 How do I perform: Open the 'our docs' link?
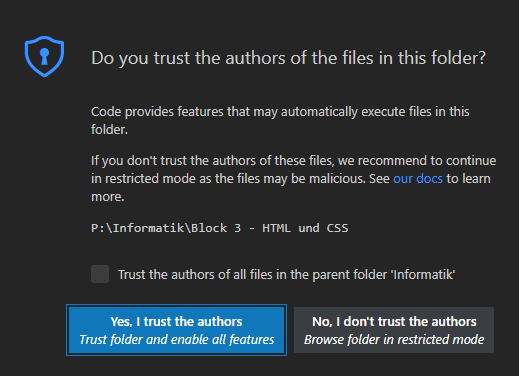pos(418,179)
